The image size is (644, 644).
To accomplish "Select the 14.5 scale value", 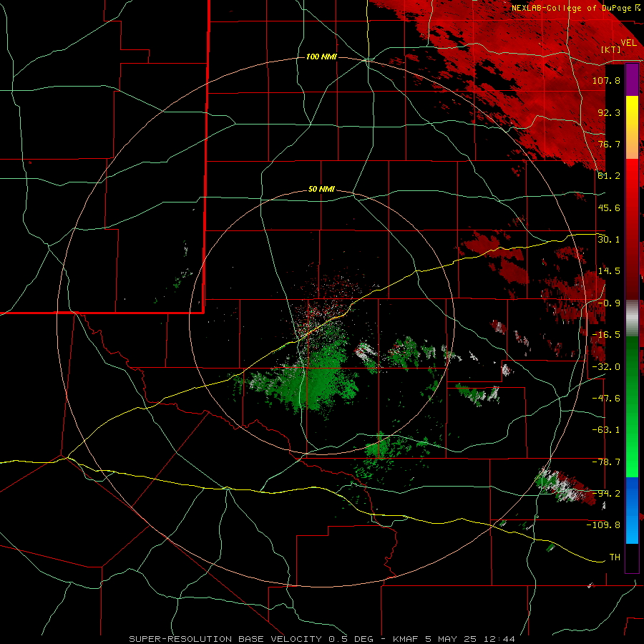I will [x=609, y=271].
